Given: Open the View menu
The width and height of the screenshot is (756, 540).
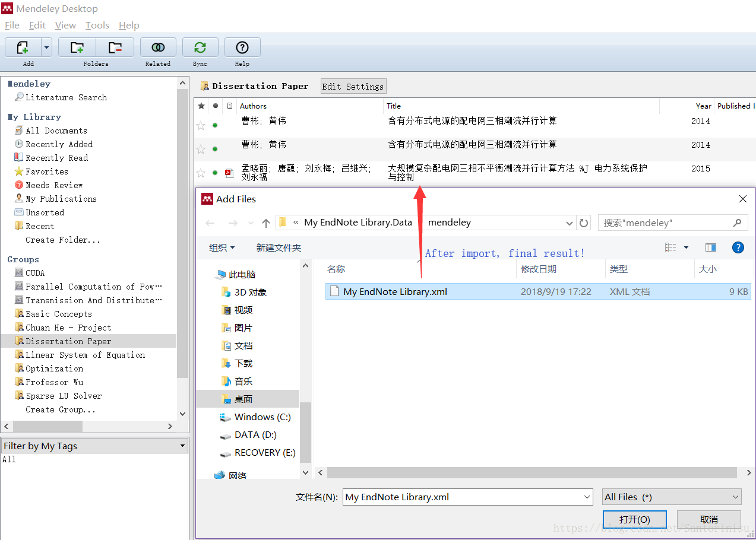Looking at the screenshot, I should click(65, 25).
